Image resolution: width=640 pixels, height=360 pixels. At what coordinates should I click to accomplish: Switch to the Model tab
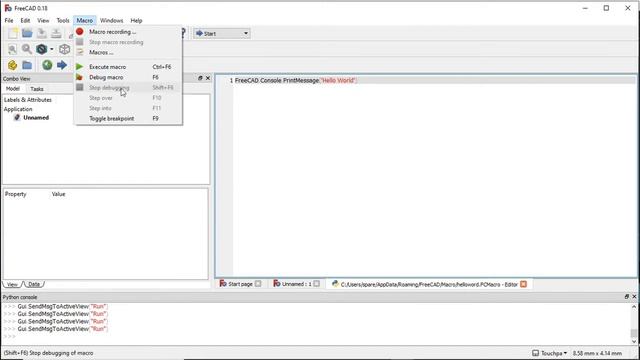coord(13,89)
